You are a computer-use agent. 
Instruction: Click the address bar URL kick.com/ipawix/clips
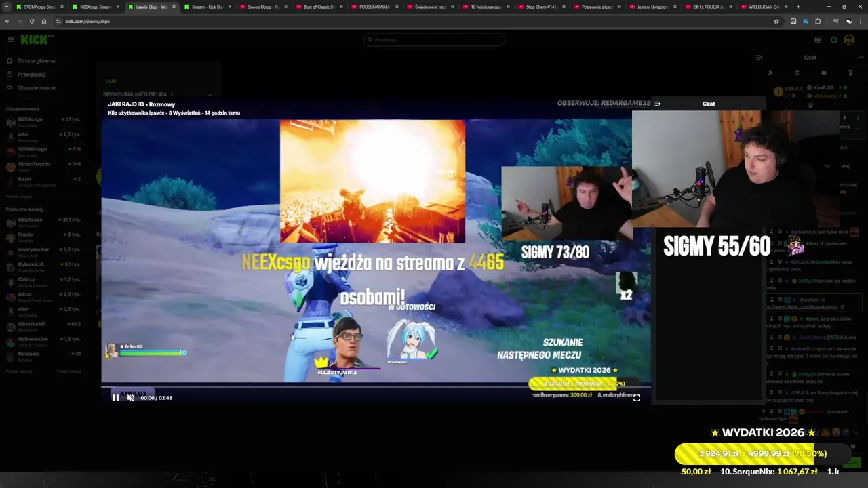pos(87,22)
